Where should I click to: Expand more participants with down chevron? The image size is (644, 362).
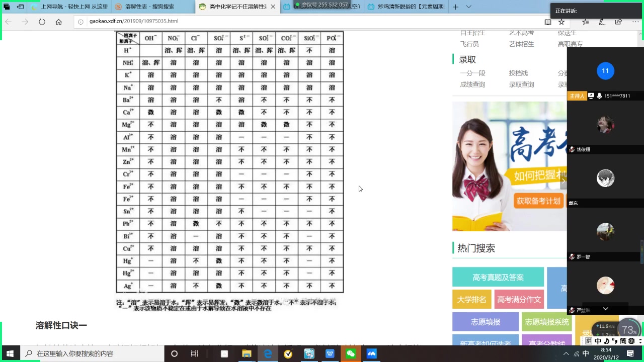[605, 309]
